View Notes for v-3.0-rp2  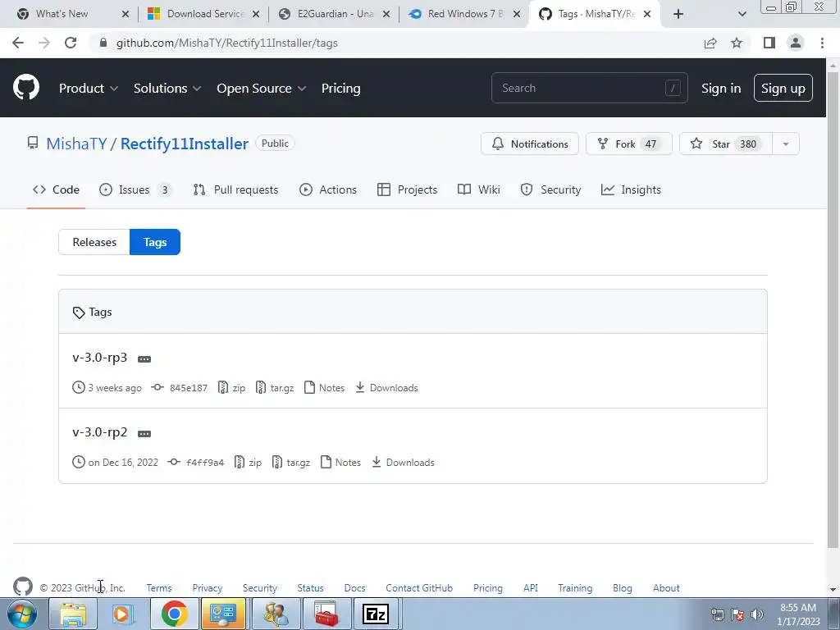coord(340,463)
